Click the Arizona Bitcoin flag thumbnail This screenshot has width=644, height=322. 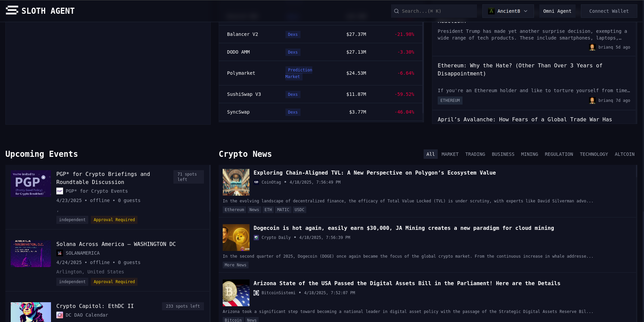pos(236,293)
